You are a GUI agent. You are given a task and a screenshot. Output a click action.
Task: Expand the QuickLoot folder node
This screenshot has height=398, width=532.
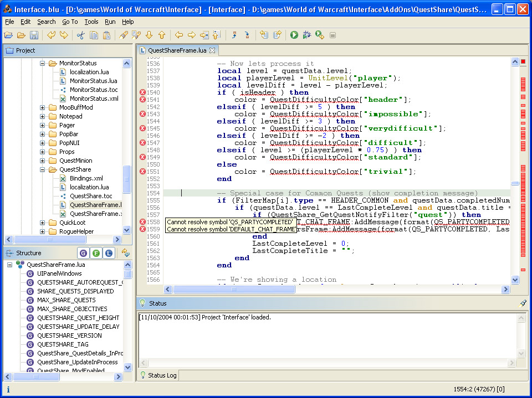coord(43,223)
